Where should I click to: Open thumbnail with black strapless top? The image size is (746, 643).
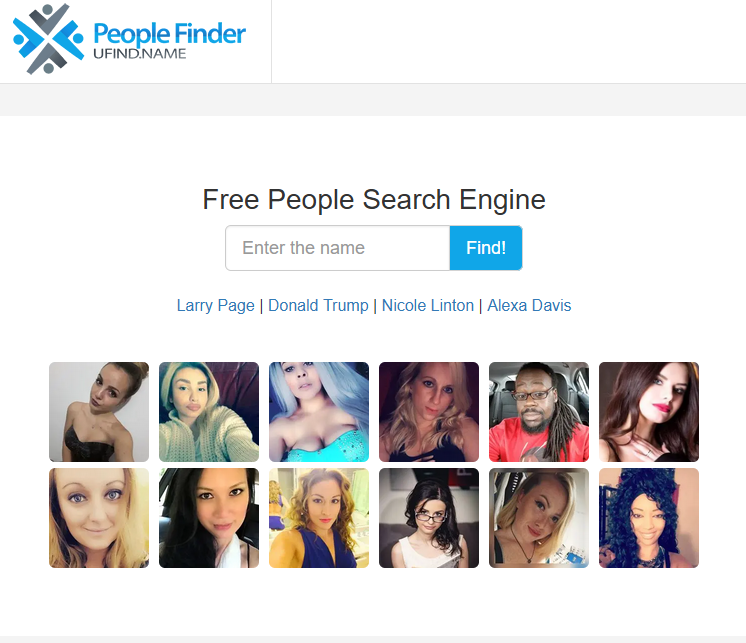click(99, 412)
